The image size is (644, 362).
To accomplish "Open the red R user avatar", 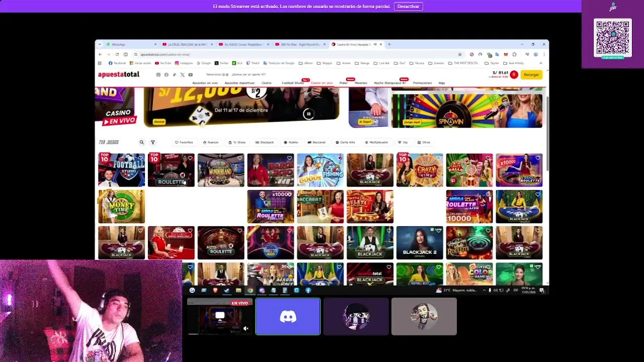I will pyautogui.click(x=514, y=74).
